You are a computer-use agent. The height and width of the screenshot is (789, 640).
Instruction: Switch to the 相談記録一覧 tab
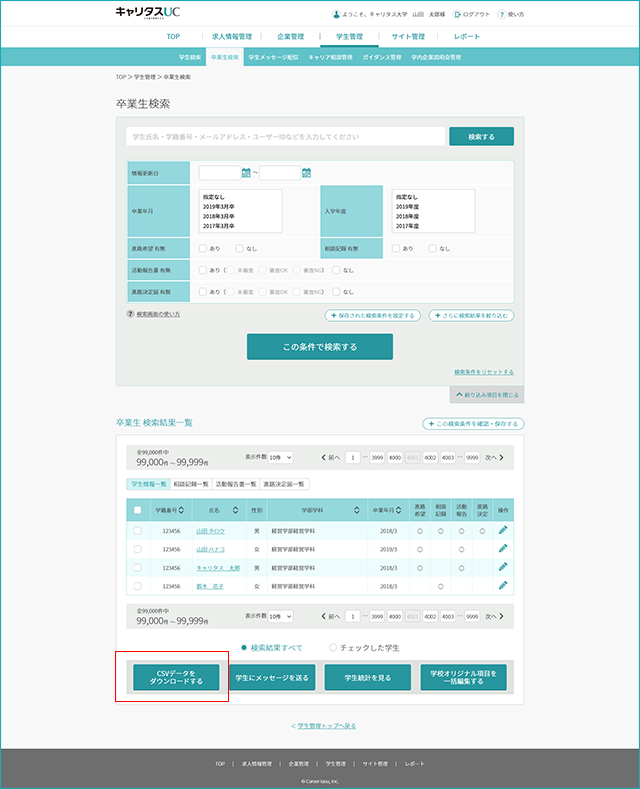click(191, 484)
